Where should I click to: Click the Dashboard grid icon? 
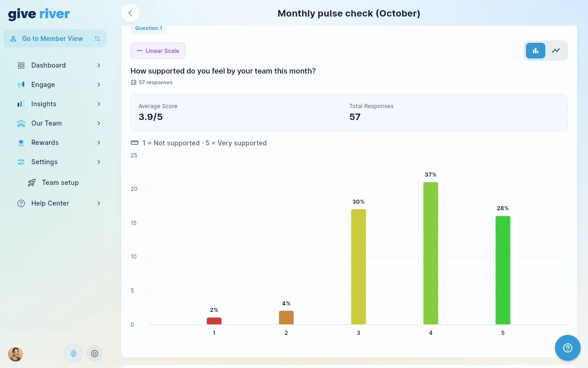(21, 65)
